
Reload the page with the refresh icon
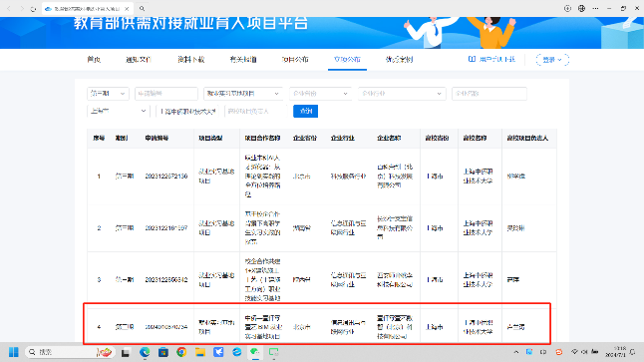(33, 9)
